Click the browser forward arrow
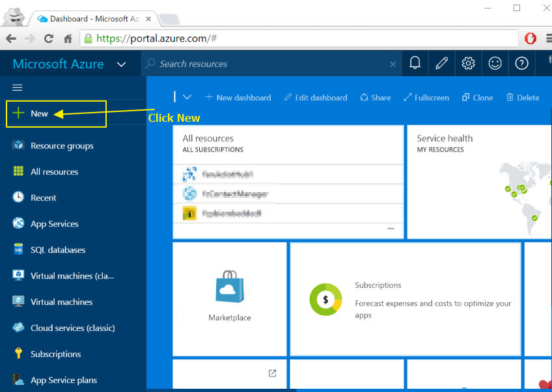 point(29,38)
